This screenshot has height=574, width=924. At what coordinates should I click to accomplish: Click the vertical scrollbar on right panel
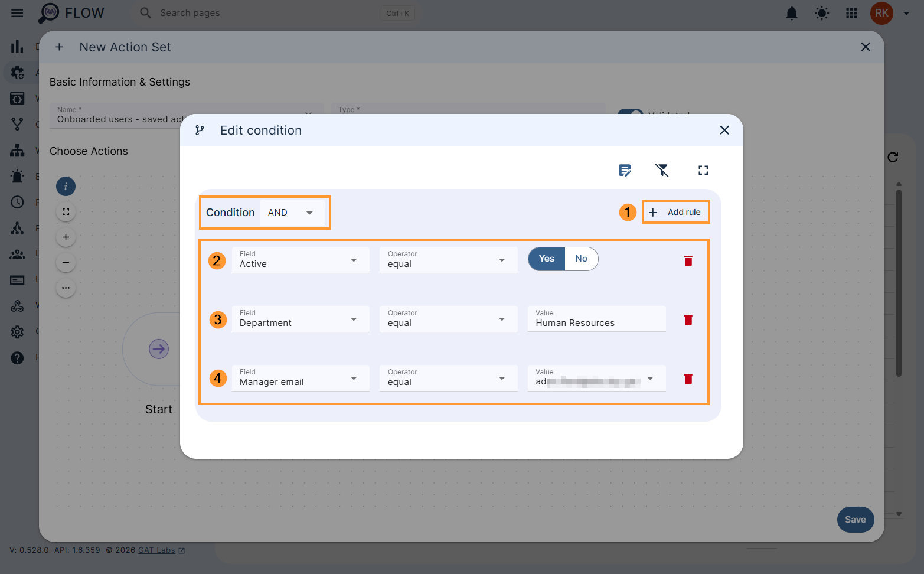[x=899, y=282]
